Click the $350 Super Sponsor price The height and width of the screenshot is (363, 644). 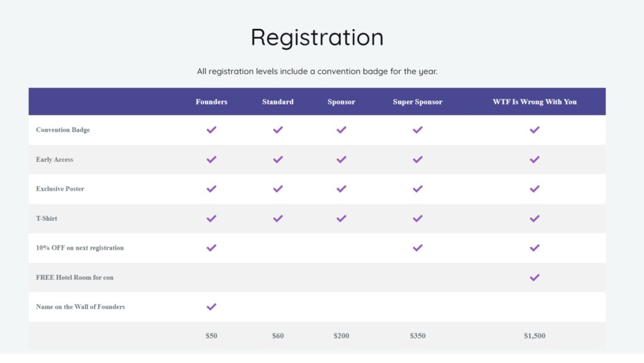[418, 336]
